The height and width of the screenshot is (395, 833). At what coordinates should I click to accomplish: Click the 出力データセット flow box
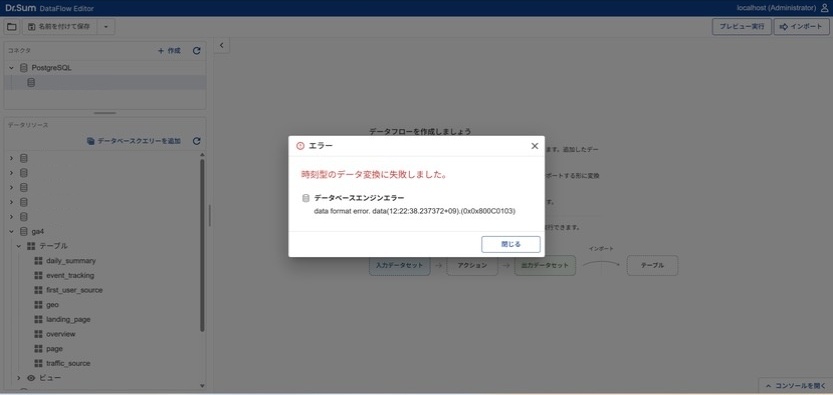pyautogui.click(x=545, y=265)
